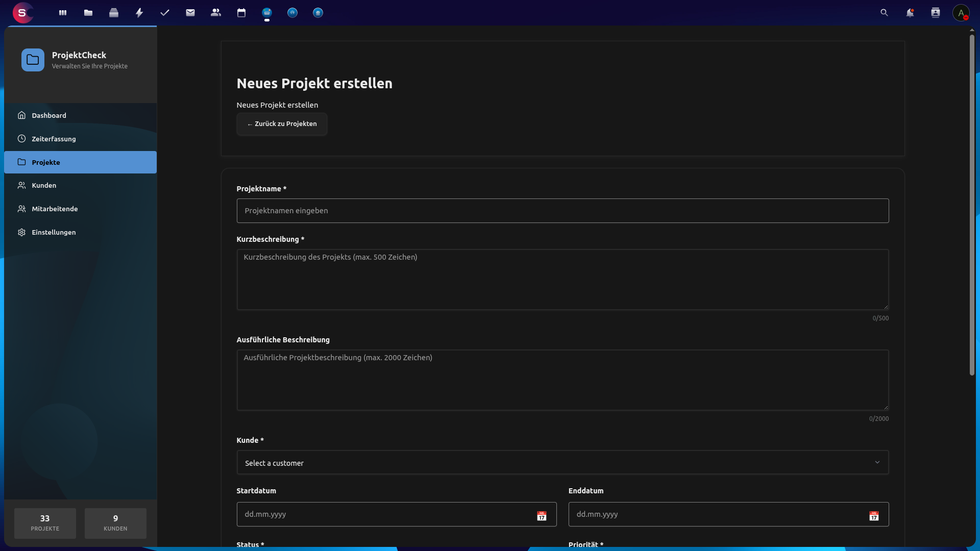Screen dimensions: 980x551
Task: Click the Zurück zu Projekten button
Action: (281, 124)
